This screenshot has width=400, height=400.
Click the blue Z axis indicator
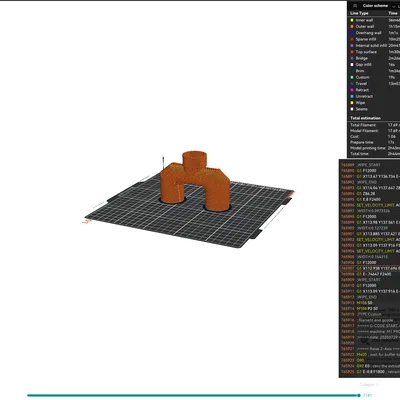(163, 163)
